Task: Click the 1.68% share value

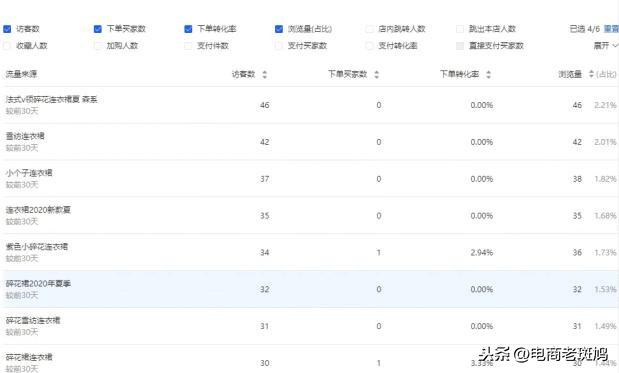Action: point(605,216)
